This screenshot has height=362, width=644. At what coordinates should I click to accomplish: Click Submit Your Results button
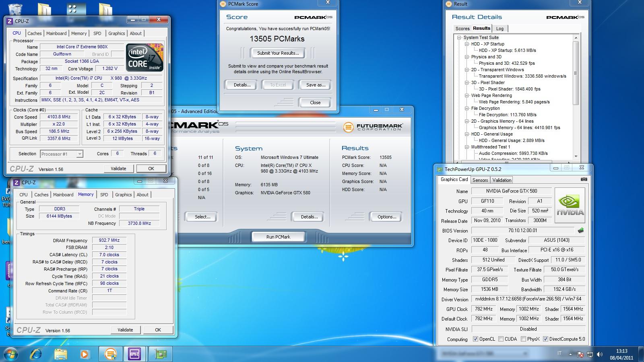(x=278, y=53)
